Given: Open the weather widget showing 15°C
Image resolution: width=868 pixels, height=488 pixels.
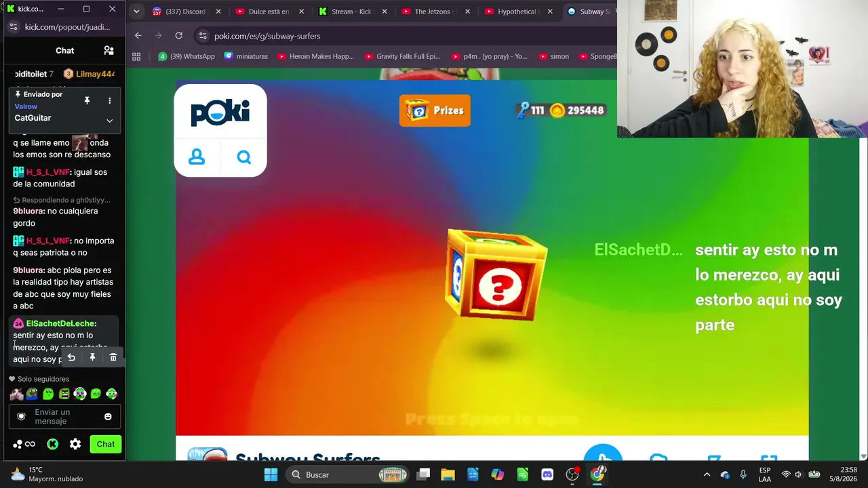Looking at the screenshot, I should pos(46,474).
